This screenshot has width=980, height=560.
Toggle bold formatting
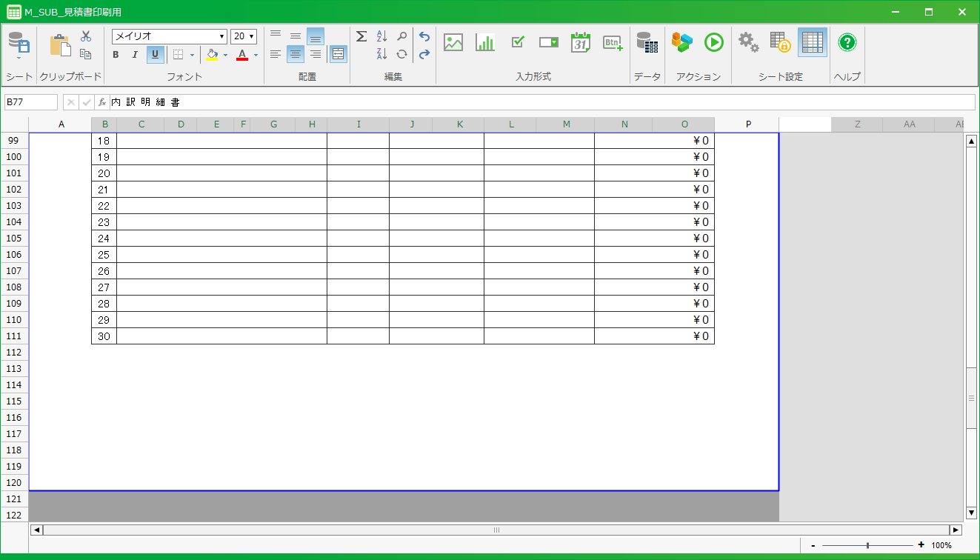click(116, 54)
